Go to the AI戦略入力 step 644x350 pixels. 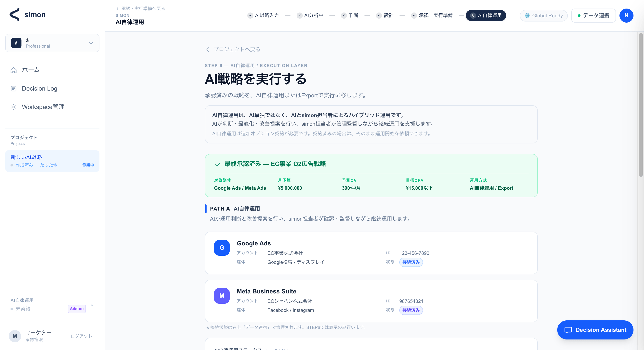pos(263,16)
